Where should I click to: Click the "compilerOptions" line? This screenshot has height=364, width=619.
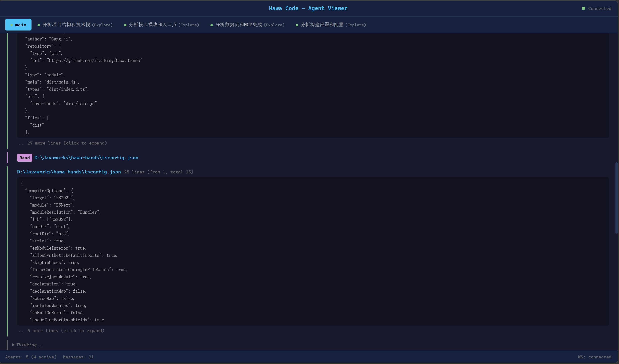49,191
